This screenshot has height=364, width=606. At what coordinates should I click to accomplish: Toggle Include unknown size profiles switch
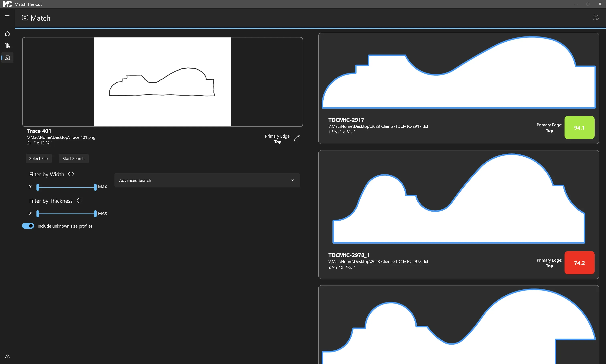(x=28, y=226)
